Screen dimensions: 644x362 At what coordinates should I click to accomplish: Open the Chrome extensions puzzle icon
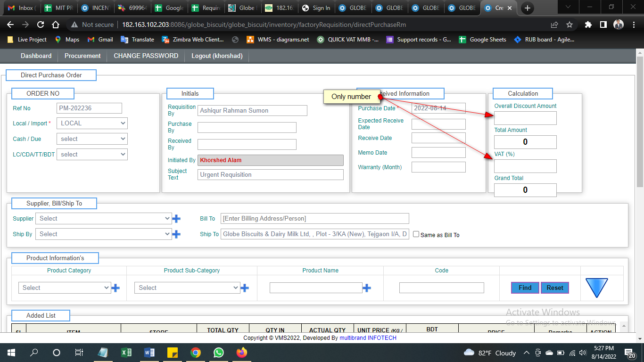click(x=588, y=25)
